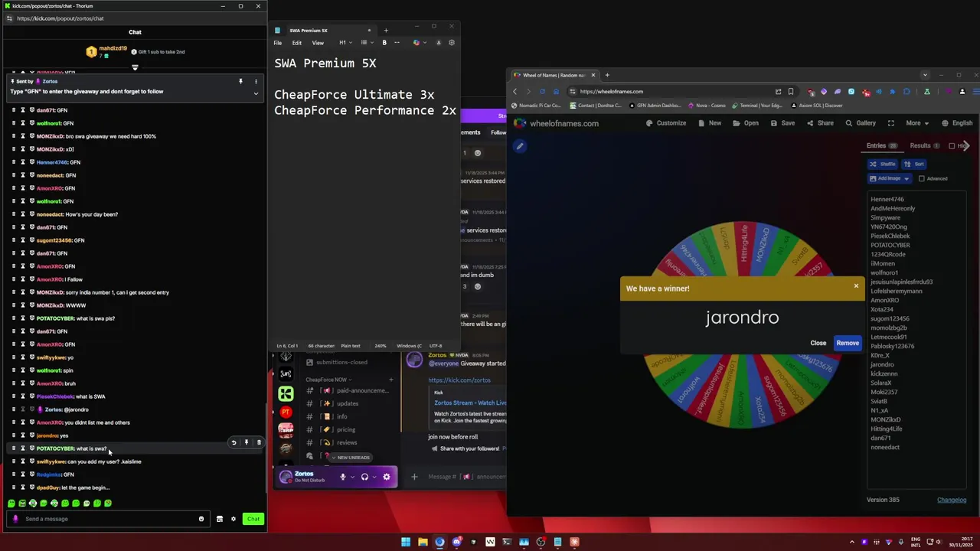Open the kick.com/zortos link in Discord
980x551 pixels.
click(459, 380)
